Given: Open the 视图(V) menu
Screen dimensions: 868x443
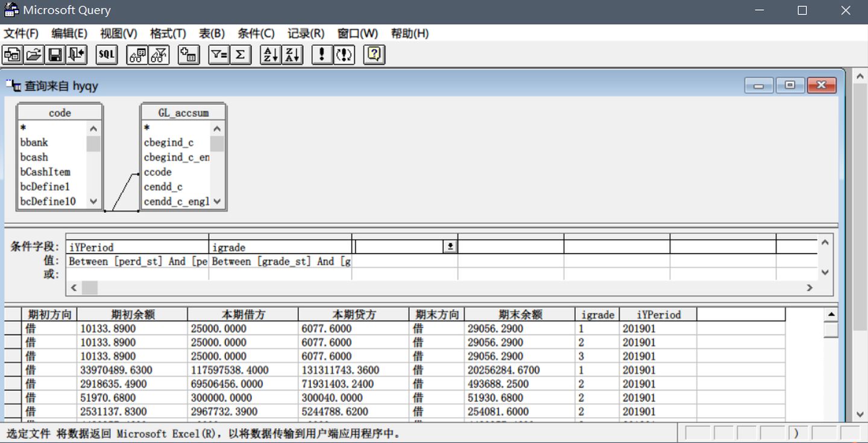Looking at the screenshot, I should 119,33.
